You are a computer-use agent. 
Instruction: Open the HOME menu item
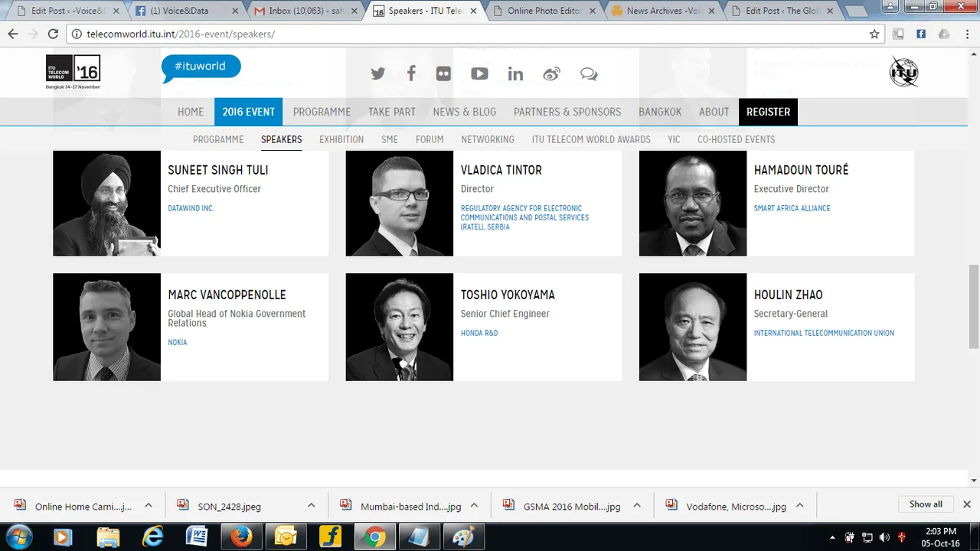[191, 112]
